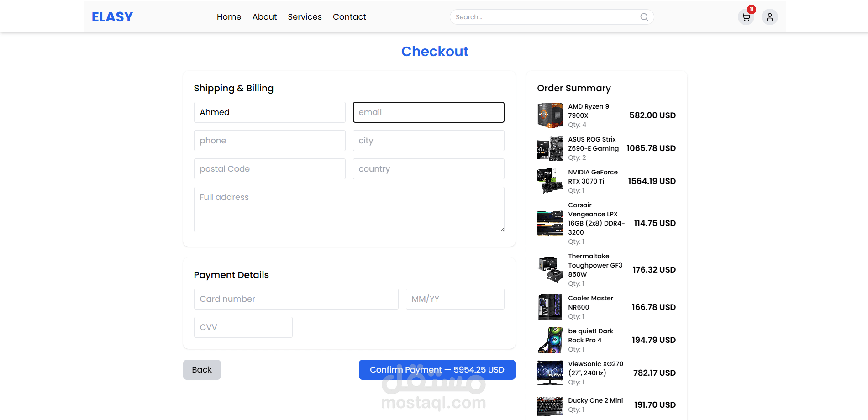This screenshot has height=420, width=868.
Task: Click the be quiet! Dark Rock thumbnail
Action: (x=550, y=340)
